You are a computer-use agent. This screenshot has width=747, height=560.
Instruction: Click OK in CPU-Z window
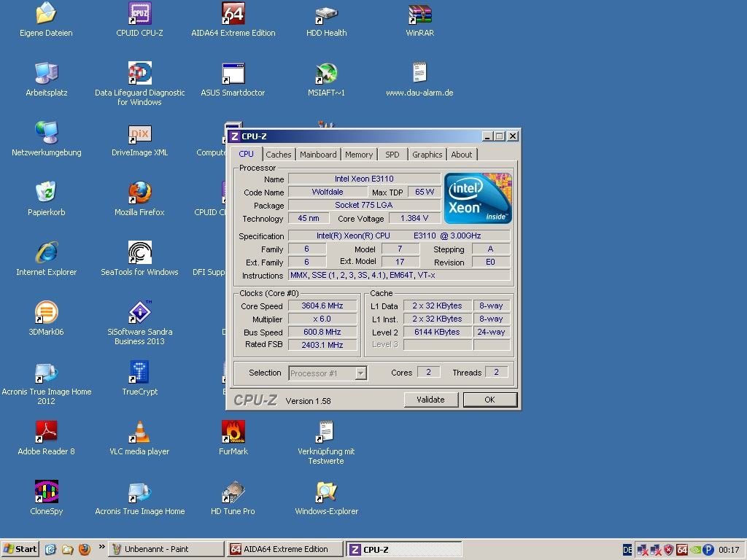[489, 400]
